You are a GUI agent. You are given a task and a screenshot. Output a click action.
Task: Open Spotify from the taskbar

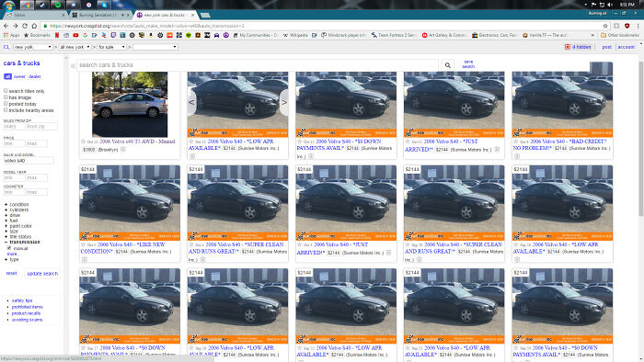[57, 5]
